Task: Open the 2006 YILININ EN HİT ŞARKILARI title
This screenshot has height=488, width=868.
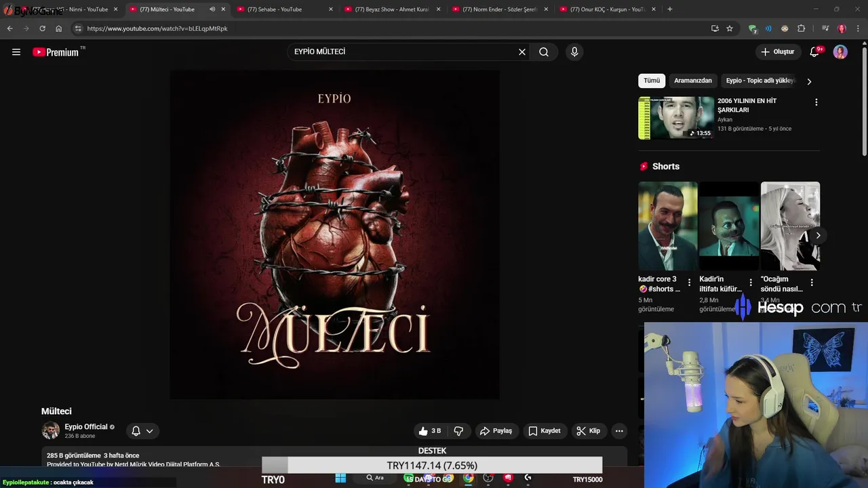Action: point(747,106)
